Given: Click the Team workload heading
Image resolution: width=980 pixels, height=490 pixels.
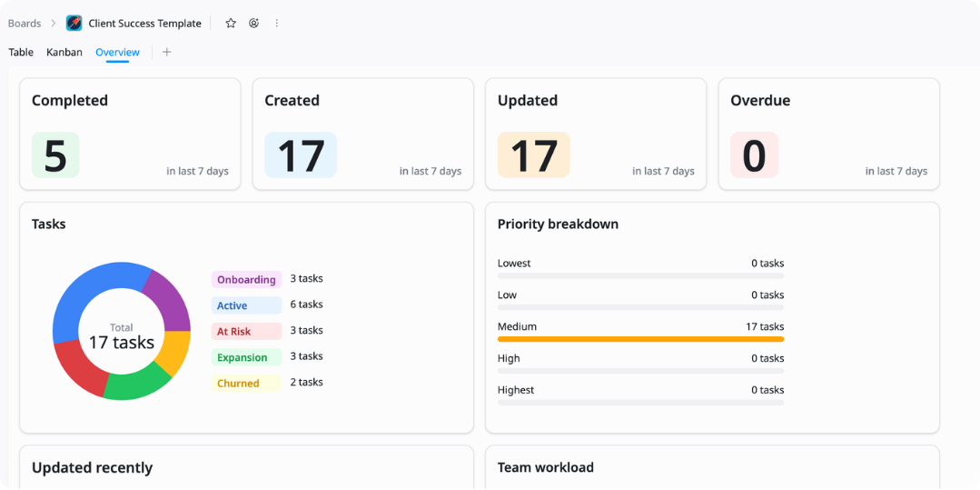Looking at the screenshot, I should 546,467.
